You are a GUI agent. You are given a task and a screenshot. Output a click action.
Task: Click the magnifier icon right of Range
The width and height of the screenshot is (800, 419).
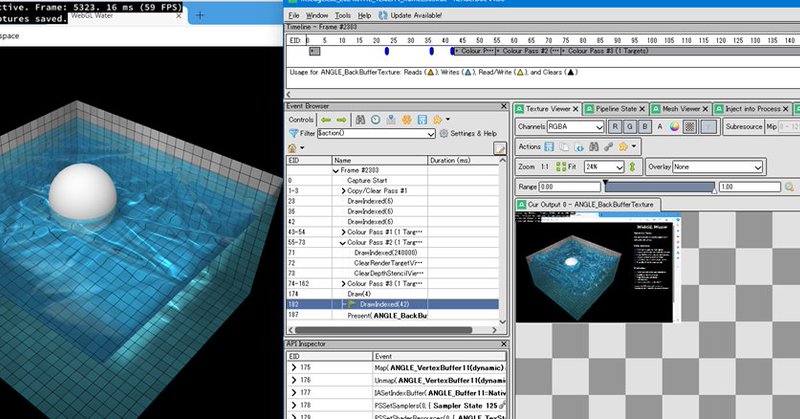click(789, 187)
